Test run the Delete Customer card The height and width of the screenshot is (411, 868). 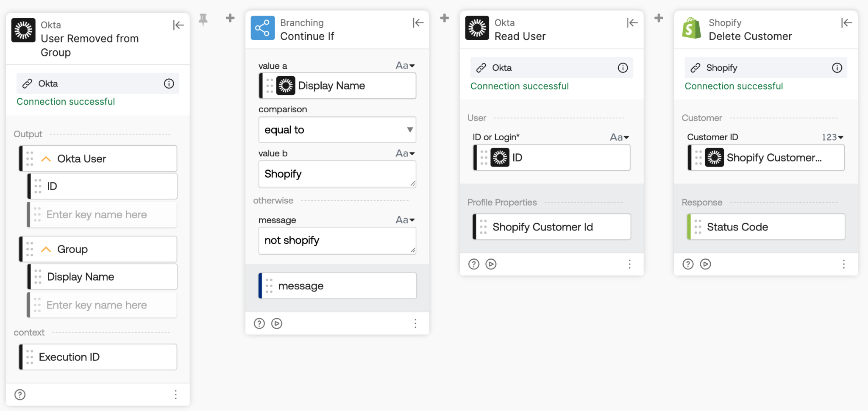click(x=705, y=264)
